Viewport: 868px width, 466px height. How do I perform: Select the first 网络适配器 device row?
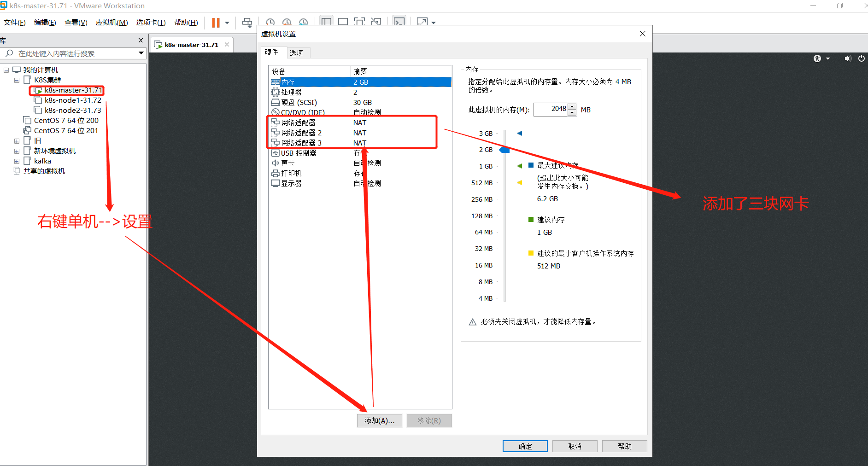360,122
